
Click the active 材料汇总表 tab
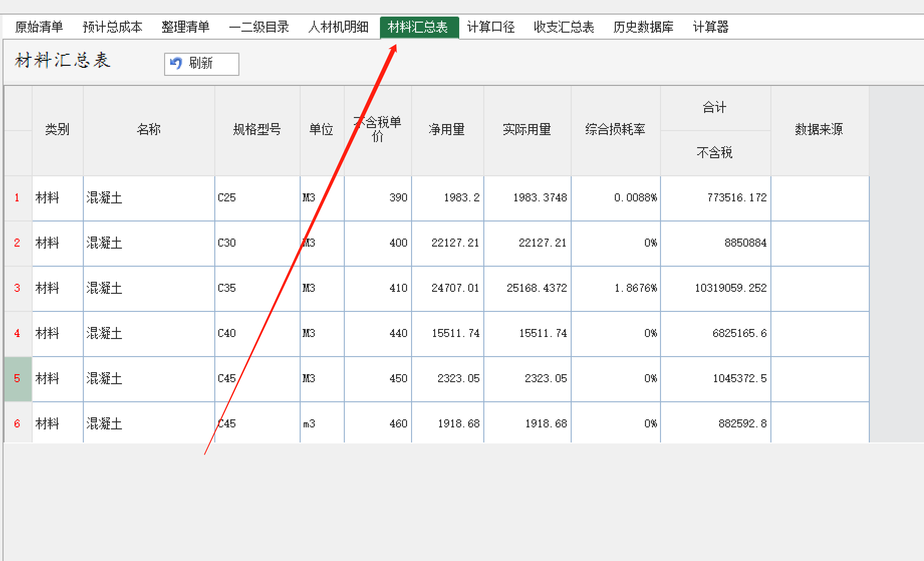point(418,27)
